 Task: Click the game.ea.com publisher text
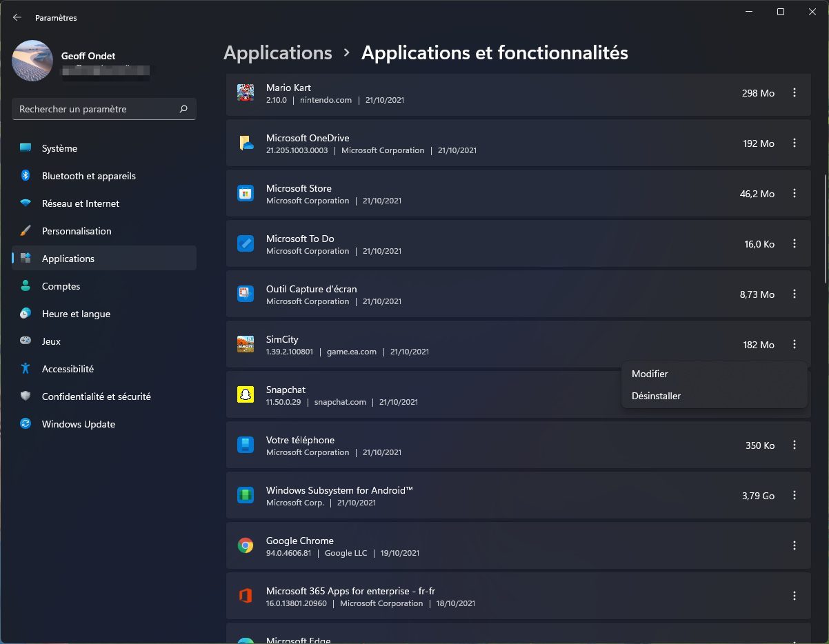pos(352,352)
